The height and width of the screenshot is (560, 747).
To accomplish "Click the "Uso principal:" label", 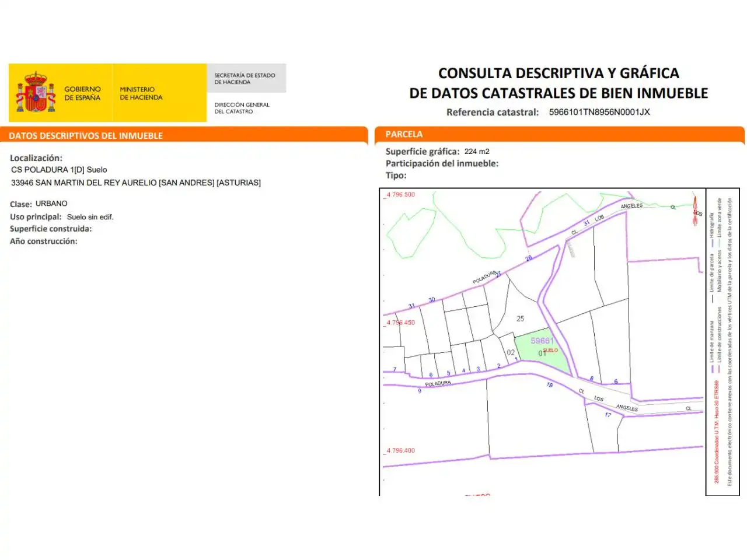I will (36, 217).
